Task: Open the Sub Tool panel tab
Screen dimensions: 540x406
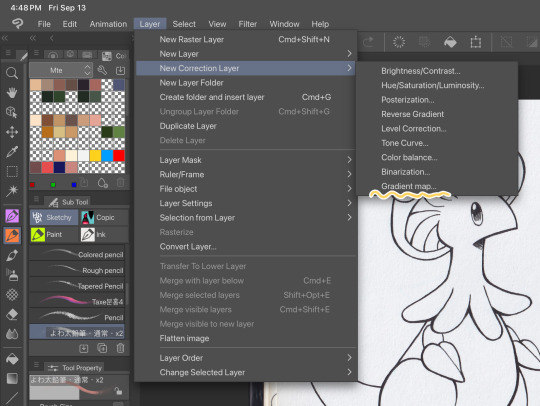Action: 69,202
